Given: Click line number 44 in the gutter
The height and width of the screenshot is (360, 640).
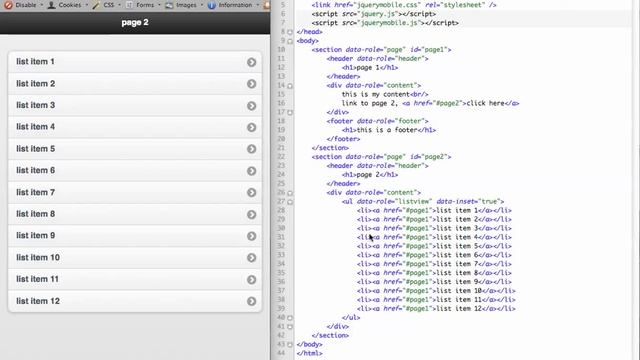Looking at the screenshot, I should (x=281, y=353).
